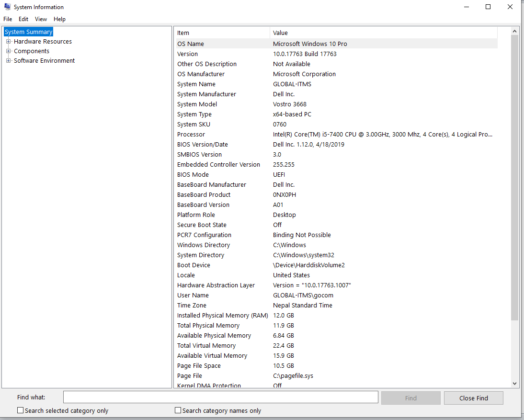Open the Help menu

(x=59, y=19)
